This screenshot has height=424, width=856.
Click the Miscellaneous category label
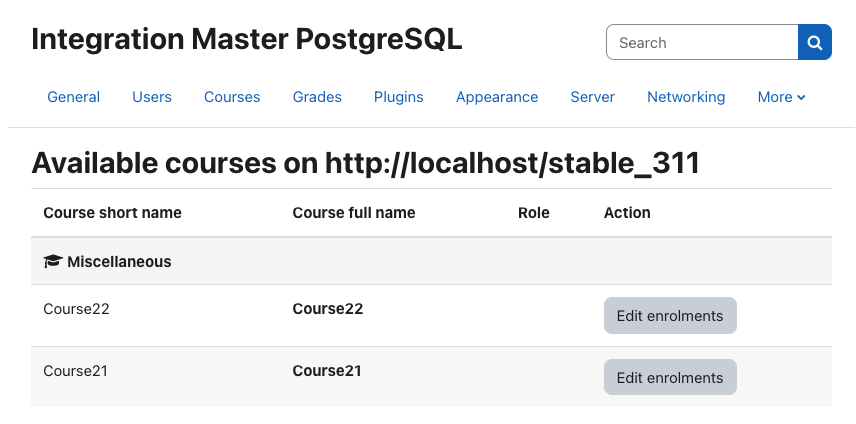(x=119, y=262)
